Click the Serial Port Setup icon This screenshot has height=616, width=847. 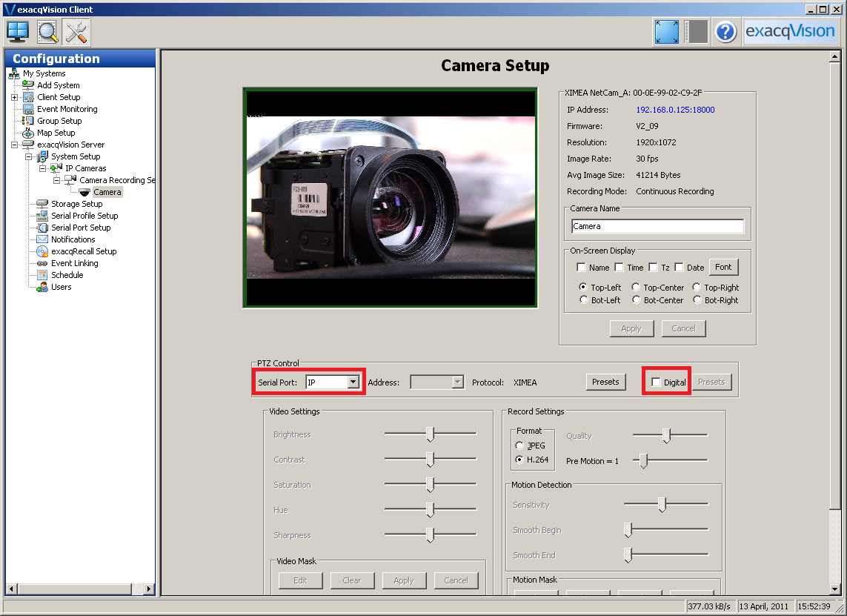pyautogui.click(x=42, y=228)
